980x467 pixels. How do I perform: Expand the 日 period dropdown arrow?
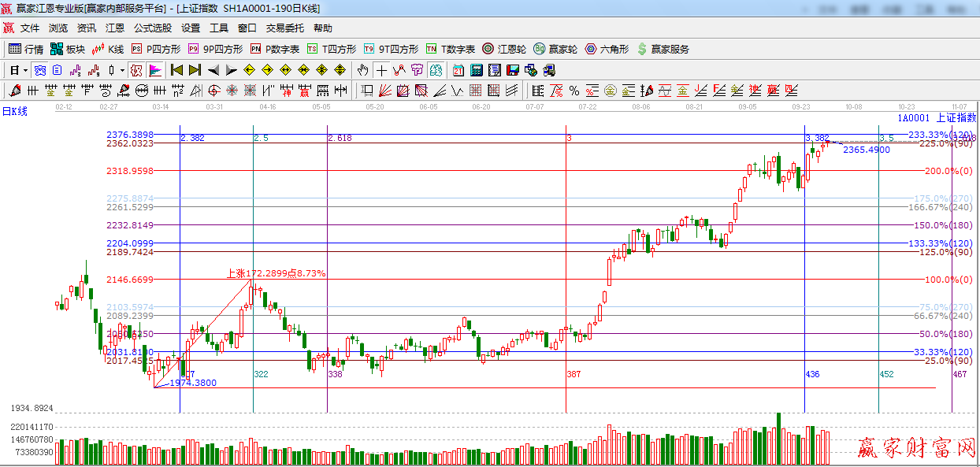coord(24,70)
